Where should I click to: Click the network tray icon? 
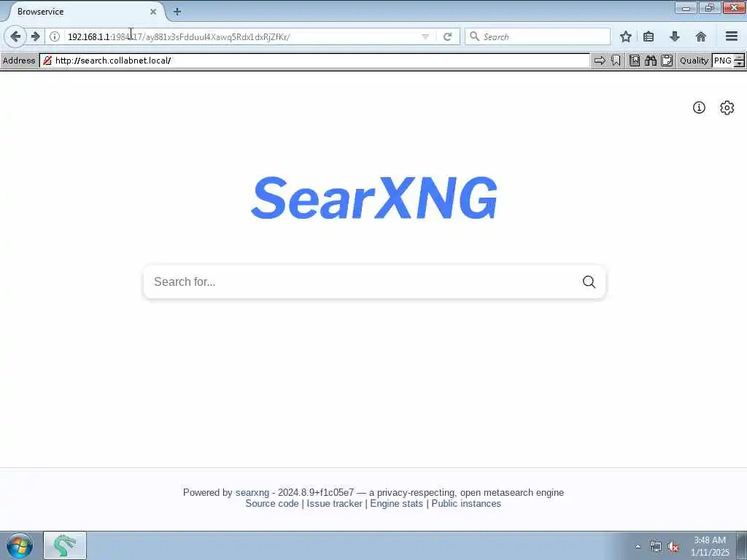pos(656,546)
